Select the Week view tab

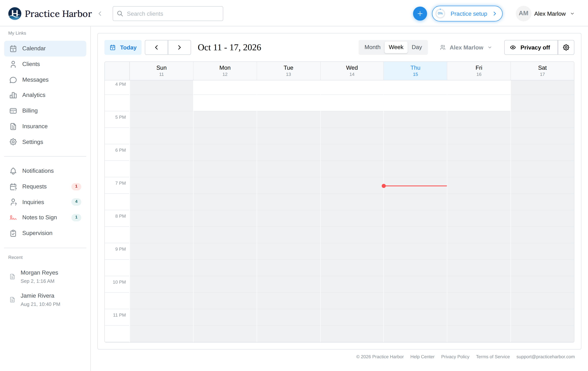[x=396, y=47]
